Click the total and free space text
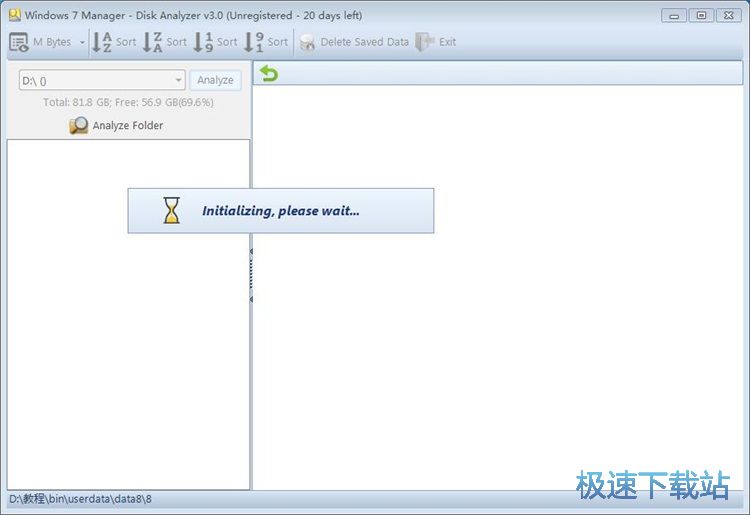The height and width of the screenshot is (515, 750). coord(128,102)
